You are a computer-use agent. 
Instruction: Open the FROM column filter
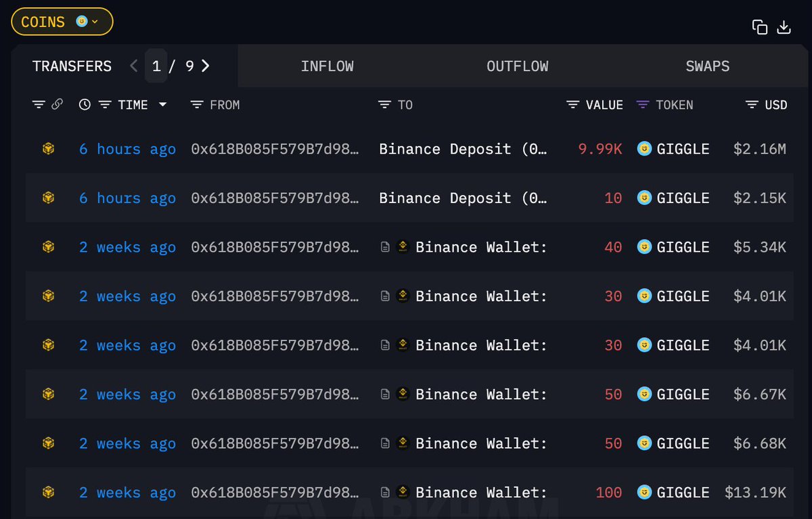click(197, 105)
